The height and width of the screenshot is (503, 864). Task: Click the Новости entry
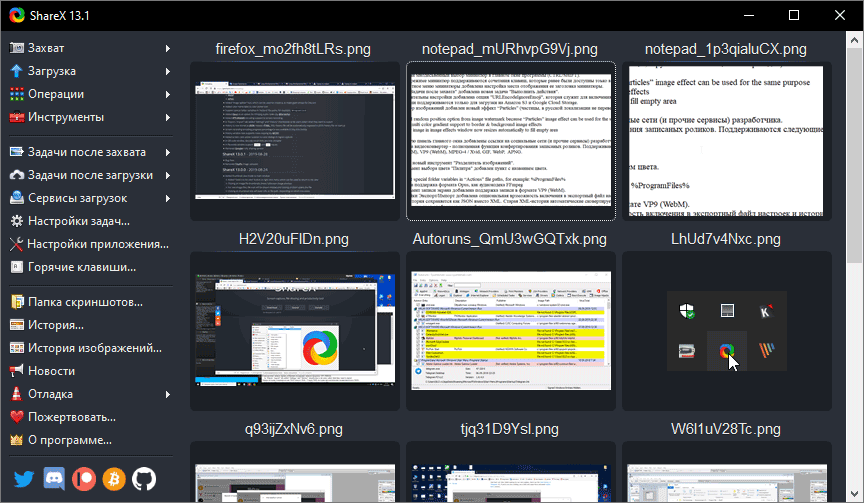[x=90, y=371]
